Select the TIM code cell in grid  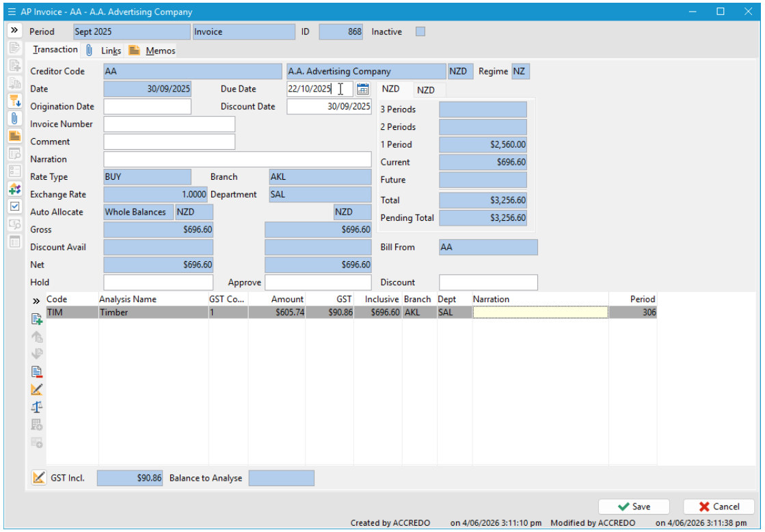pos(72,312)
